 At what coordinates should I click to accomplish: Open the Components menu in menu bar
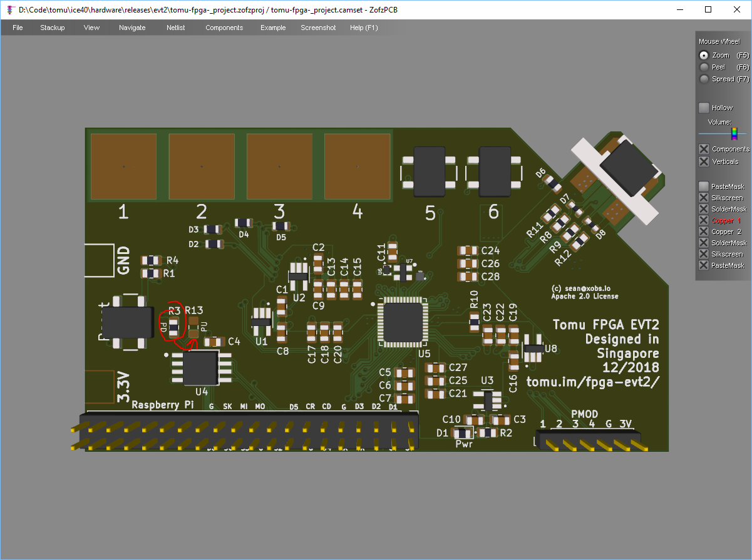pyautogui.click(x=224, y=28)
